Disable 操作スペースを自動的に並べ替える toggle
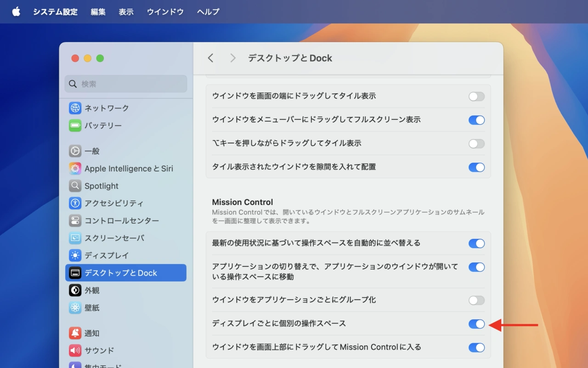 (x=476, y=243)
